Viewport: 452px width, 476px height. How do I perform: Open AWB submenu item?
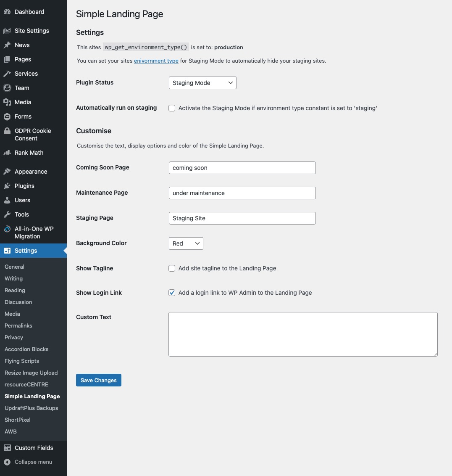[x=11, y=432]
